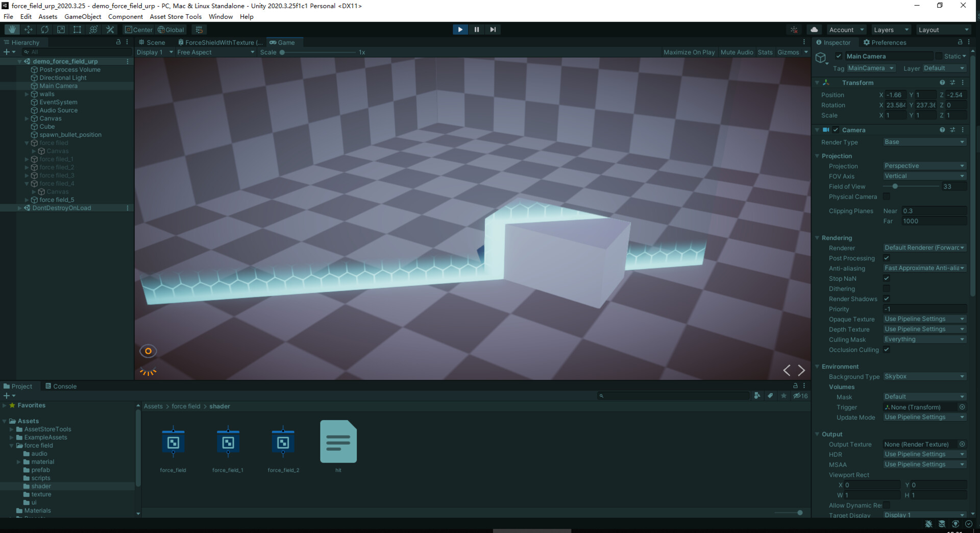Screen dimensions: 980x533
Task: Open the Culling Mask Everything dropdown
Action: click(x=924, y=339)
